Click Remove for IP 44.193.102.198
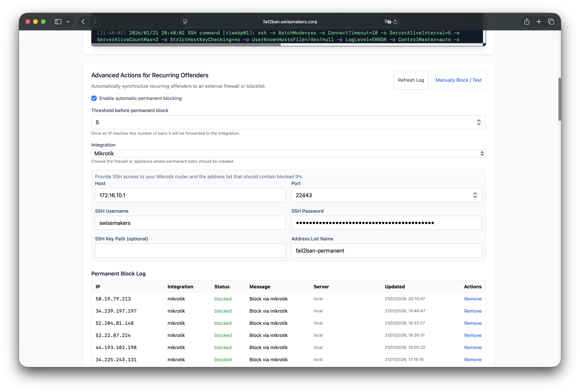 [x=473, y=347]
